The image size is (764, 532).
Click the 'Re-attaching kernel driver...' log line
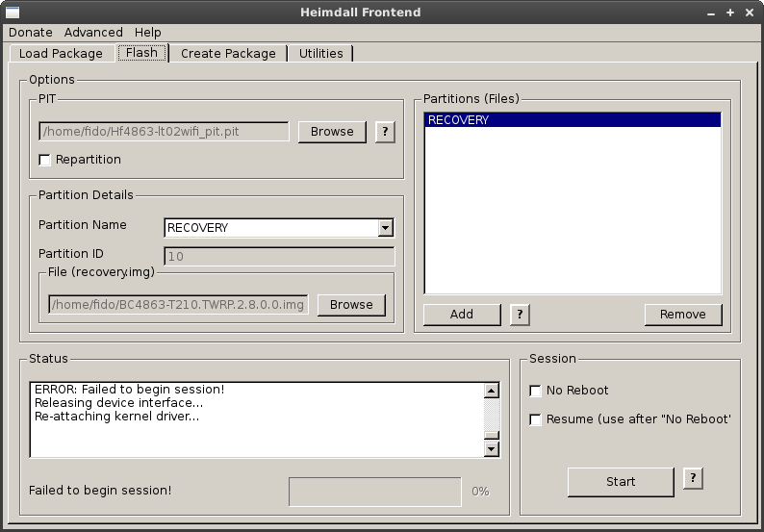[x=117, y=417]
